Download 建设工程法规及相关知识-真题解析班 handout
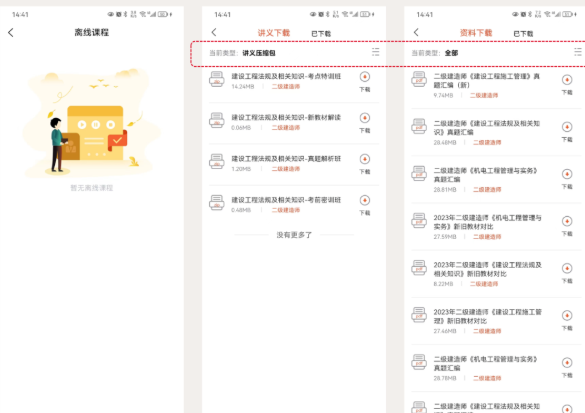The height and width of the screenshot is (413, 585). pos(365,164)
